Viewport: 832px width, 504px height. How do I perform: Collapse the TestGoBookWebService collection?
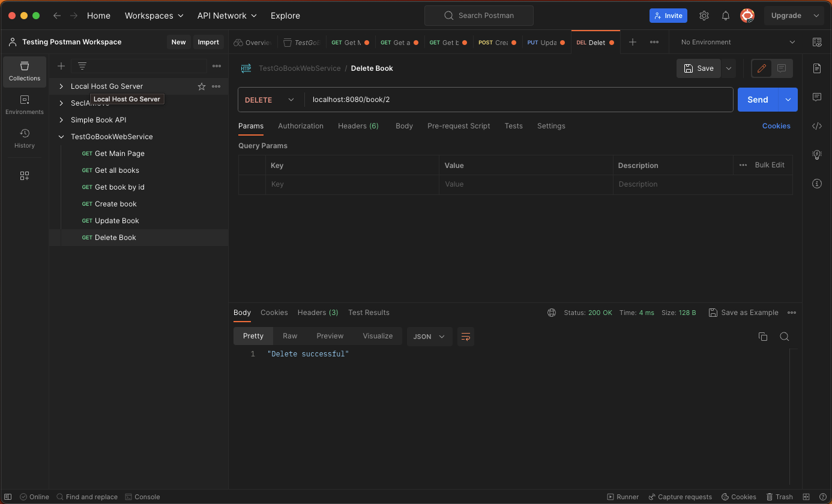pyautogui.click(x=61, y=137)
